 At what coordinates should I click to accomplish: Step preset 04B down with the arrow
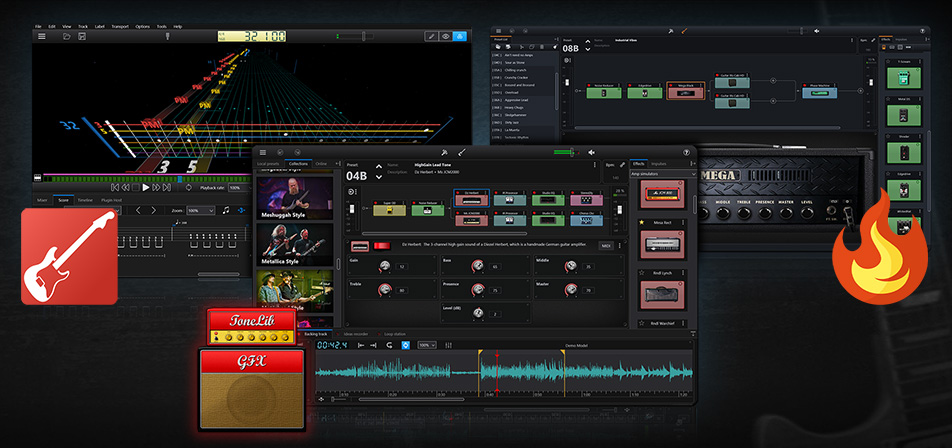coord(379,177)
